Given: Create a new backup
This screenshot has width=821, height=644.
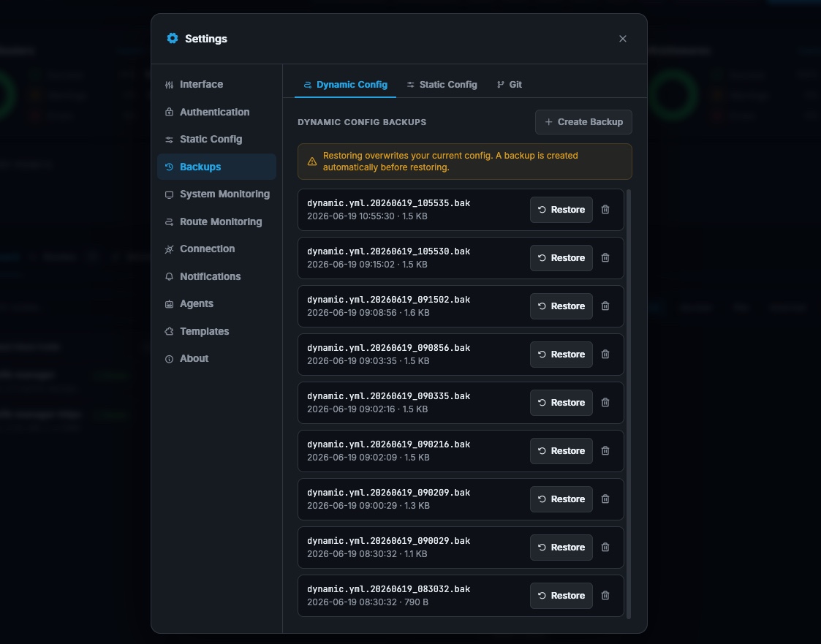Looking at the screenshot, I should pyautogui.click(x=583, y=122).
